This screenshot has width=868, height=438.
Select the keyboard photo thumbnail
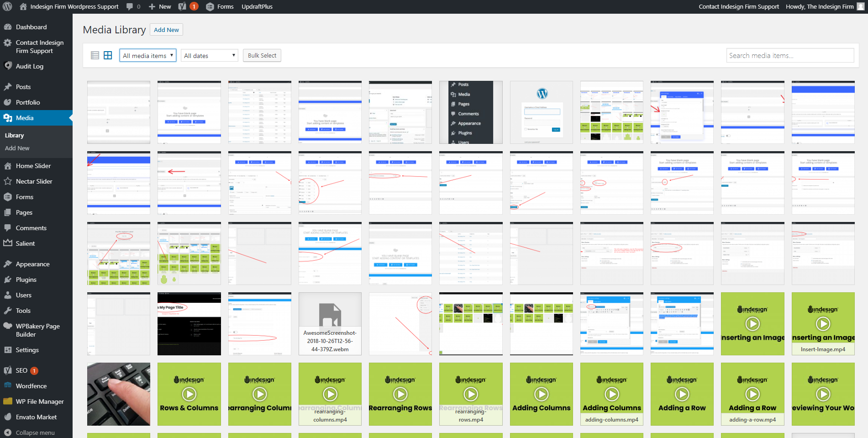click(119, 394)
